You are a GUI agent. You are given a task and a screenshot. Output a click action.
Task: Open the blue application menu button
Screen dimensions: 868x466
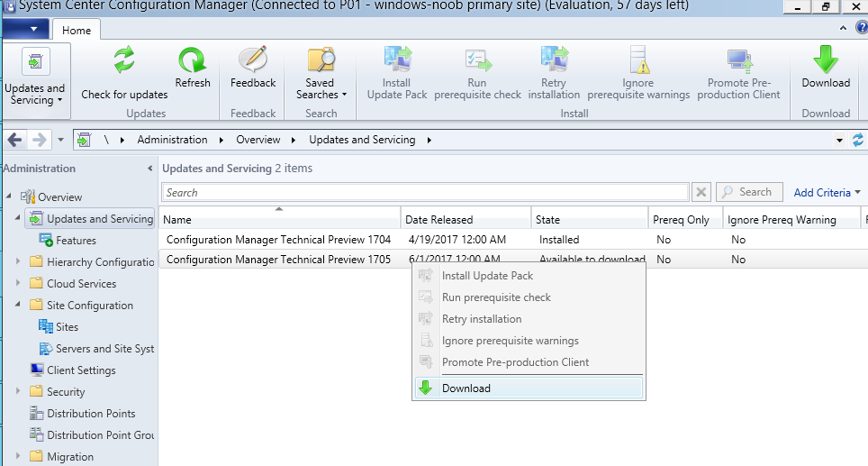pos(24,29)
